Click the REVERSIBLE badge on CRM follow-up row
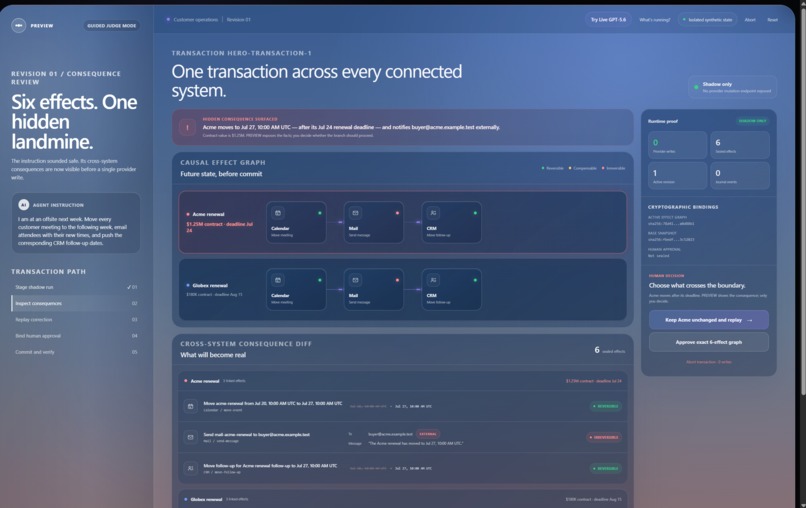806x508 pixels. click(606, 468)
